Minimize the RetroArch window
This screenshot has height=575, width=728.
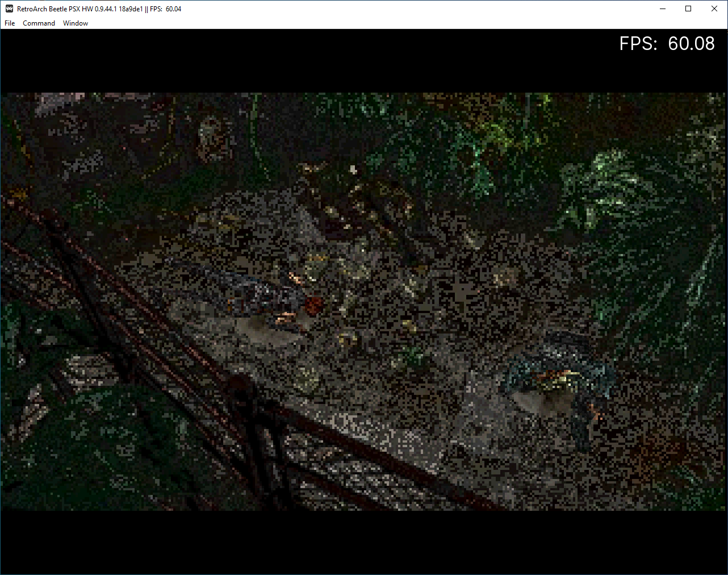(x=662, y=9)
